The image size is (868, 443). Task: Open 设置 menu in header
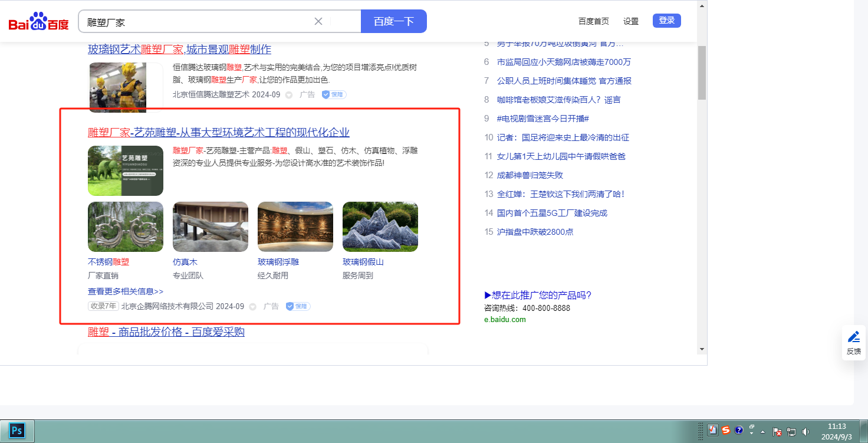631,21
